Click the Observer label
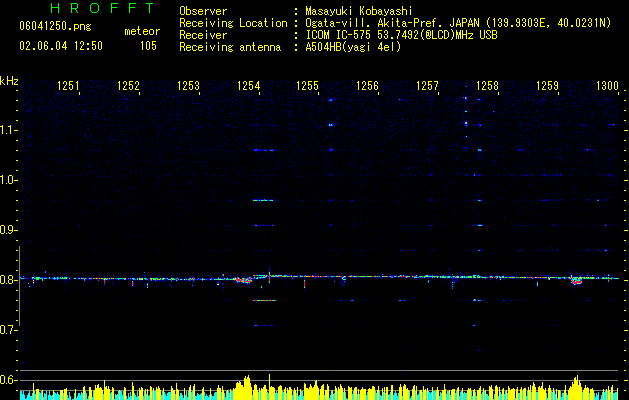This screenshot has width=629, height=400. click(x=203, y=11)
